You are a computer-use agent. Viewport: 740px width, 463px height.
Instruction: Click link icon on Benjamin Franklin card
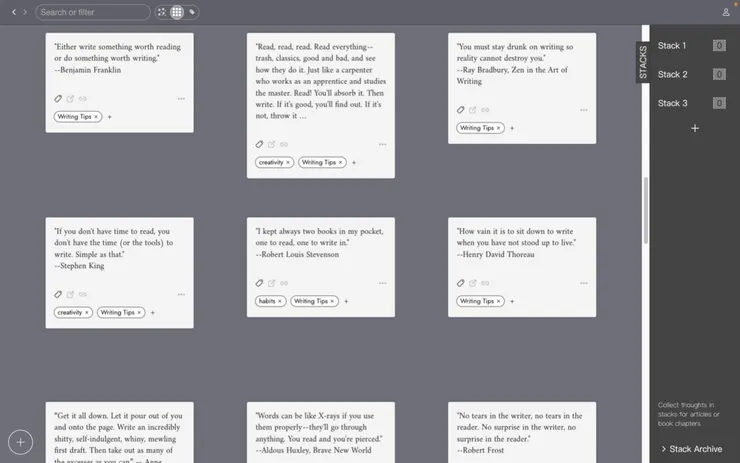point(83,99)
